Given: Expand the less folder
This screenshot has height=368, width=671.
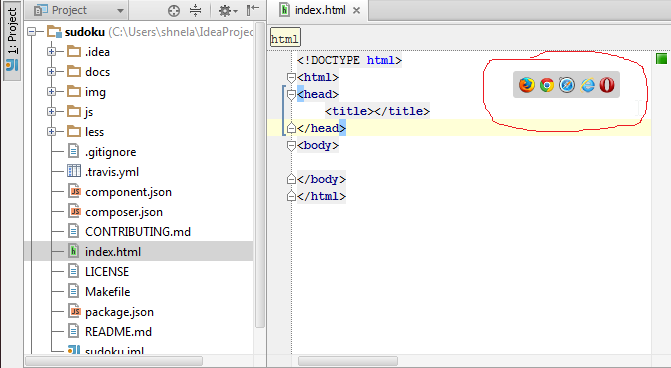Looking at the screenshot, I should point(51,132).
